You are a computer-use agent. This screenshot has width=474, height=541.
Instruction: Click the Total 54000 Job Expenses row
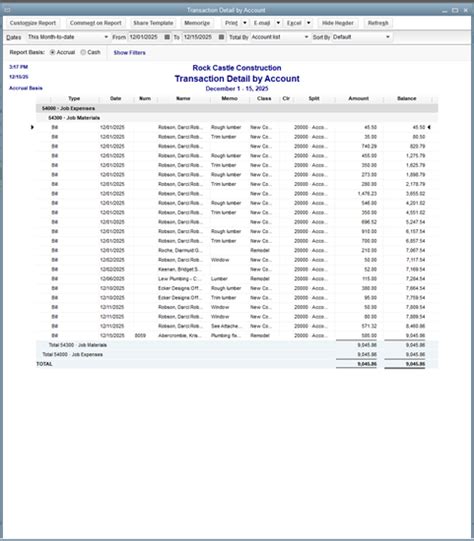(237, 354)
